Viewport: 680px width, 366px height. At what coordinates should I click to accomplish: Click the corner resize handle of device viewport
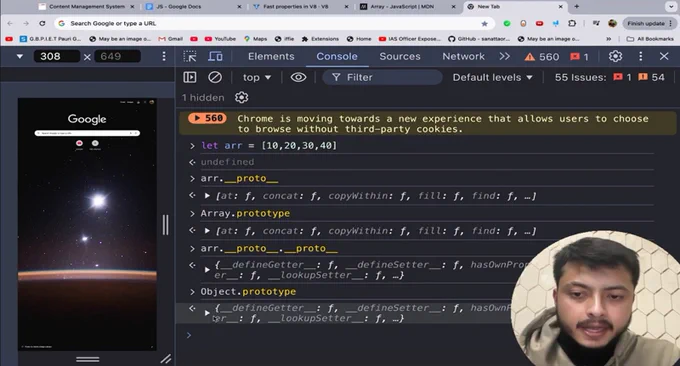[166, 359]
